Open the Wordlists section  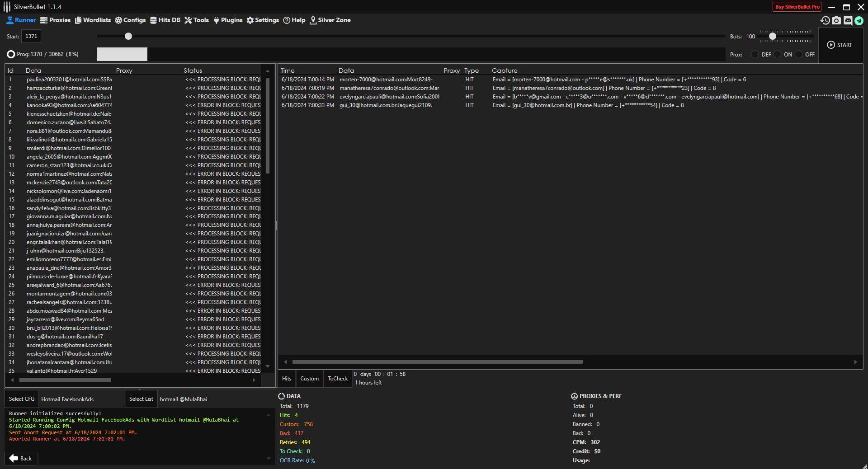(93, 20)
